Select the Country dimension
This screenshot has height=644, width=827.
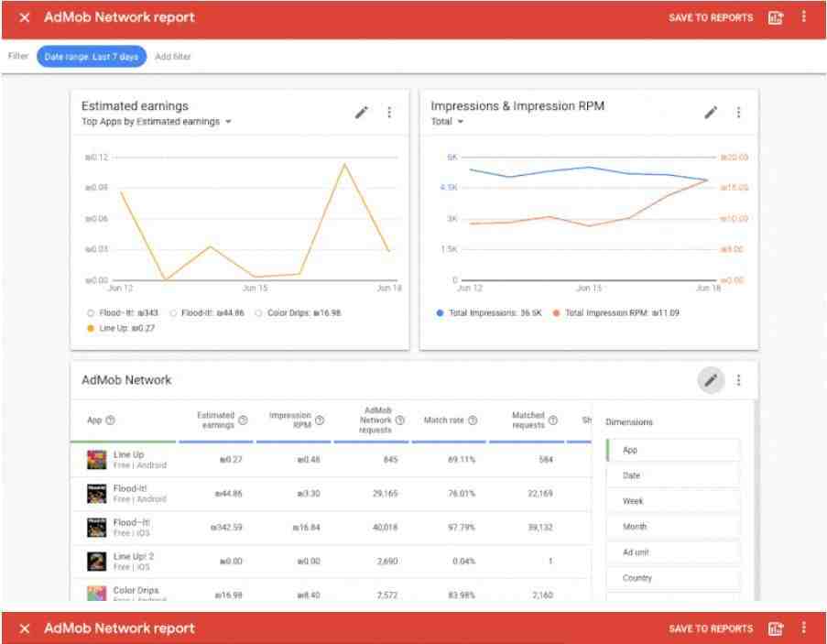tap(673, 578)
